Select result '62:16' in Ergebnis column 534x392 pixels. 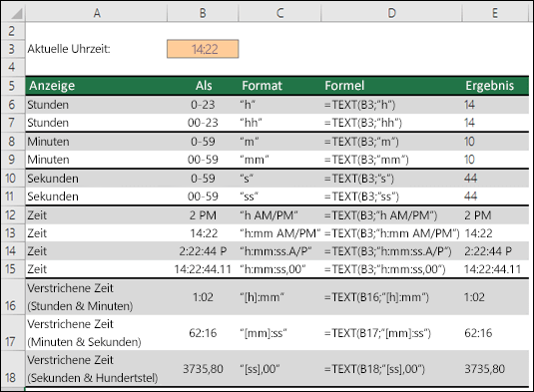tap(495, 333)
